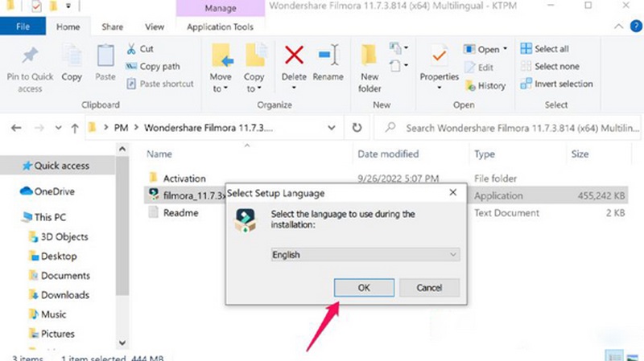Open the Copy to folder menu

coord(254,68)
